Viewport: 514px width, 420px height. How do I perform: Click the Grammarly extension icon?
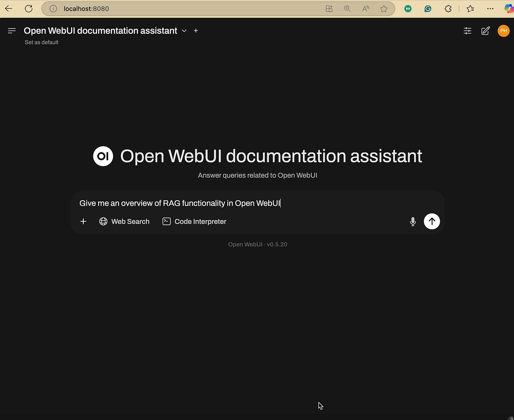coord(427,9)
